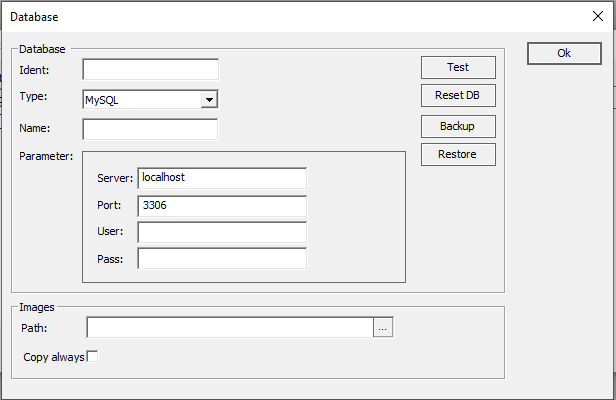This screenshot has width=616, height=400.
Task: Click the Database dialog title bar
Action: click(x=300, y=17)
